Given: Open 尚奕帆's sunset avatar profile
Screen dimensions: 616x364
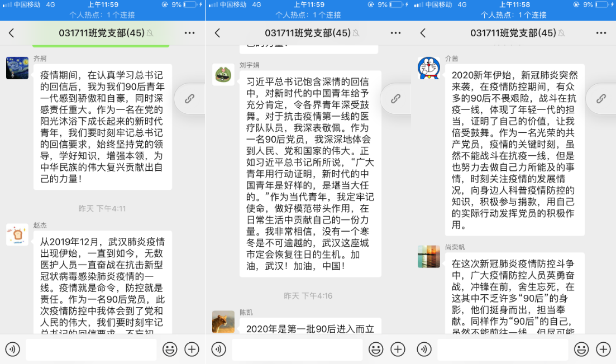Looking at the screenshot, I should pos(429,257).
